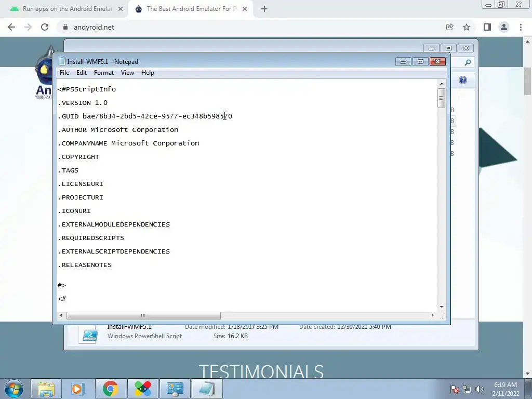
Task: Click the .COMPANYNAME Microsoft Corporation line
Action: coord(128,143)
